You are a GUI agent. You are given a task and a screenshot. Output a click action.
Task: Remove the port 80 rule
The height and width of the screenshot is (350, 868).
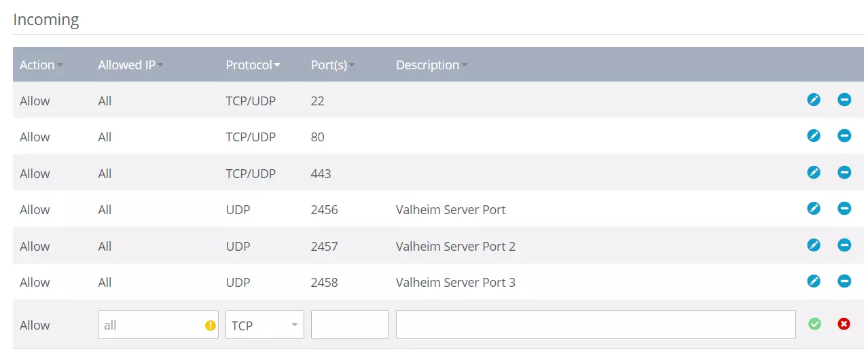pos(844,136)
